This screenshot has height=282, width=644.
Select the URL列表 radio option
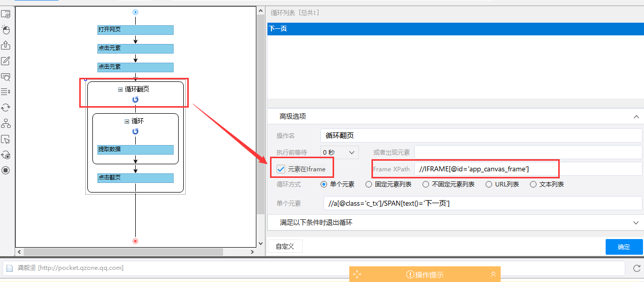[x=489, y=184]
